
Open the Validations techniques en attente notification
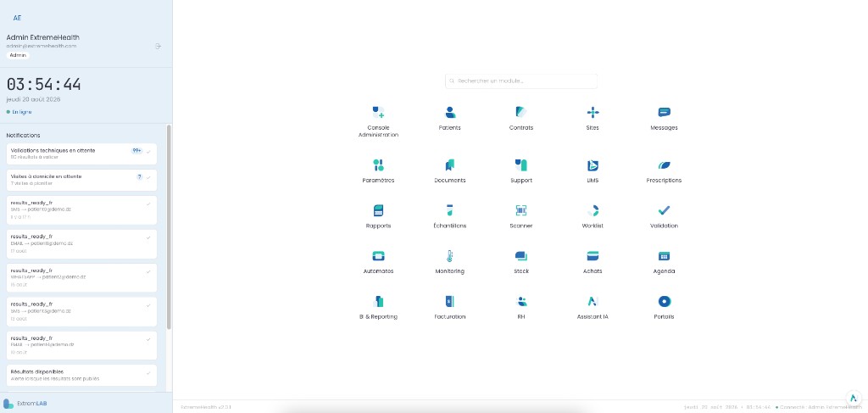[x=82, y=153]
